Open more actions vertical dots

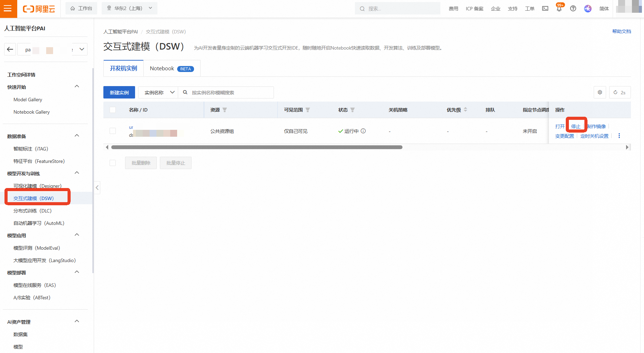point(619,136)
